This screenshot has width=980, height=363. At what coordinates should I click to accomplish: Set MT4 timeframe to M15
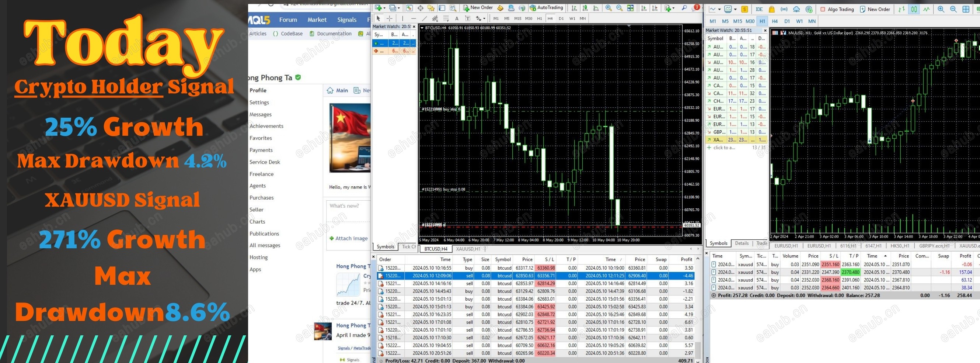pos(518,18)
